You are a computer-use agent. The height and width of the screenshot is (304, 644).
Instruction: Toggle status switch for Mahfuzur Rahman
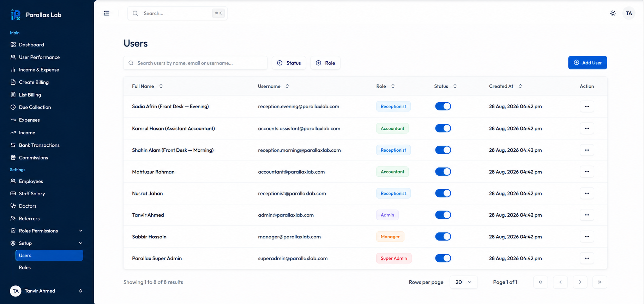(443, 172)
